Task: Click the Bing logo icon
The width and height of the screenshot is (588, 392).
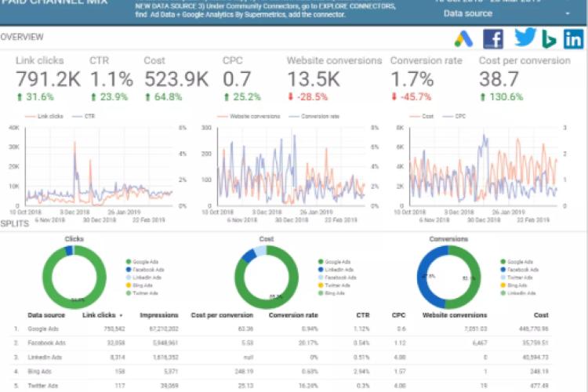Action: point(549,39)
